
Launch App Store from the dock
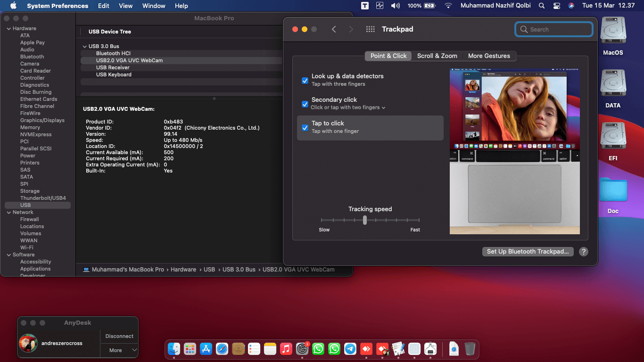206,349
